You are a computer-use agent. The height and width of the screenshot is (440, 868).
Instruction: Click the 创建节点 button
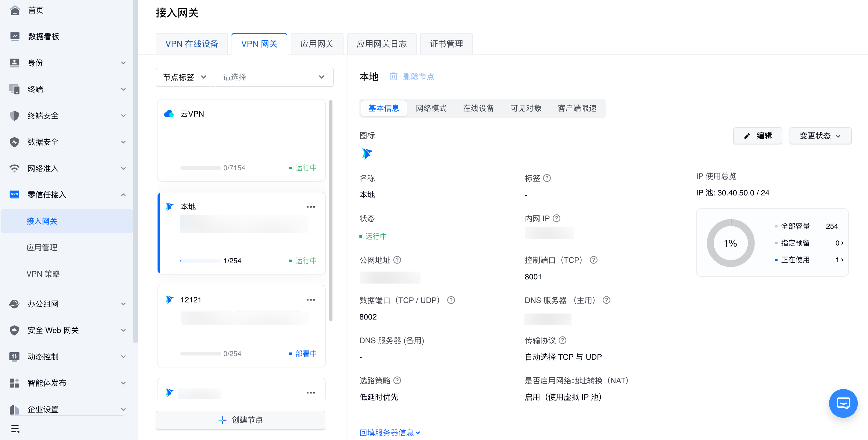pos(240,420)
